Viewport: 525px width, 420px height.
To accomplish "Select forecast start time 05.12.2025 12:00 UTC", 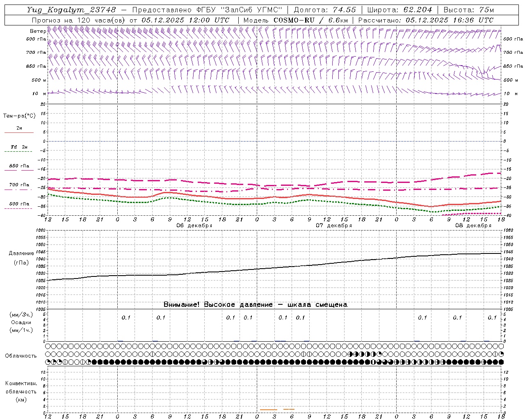I will (185, 20).
